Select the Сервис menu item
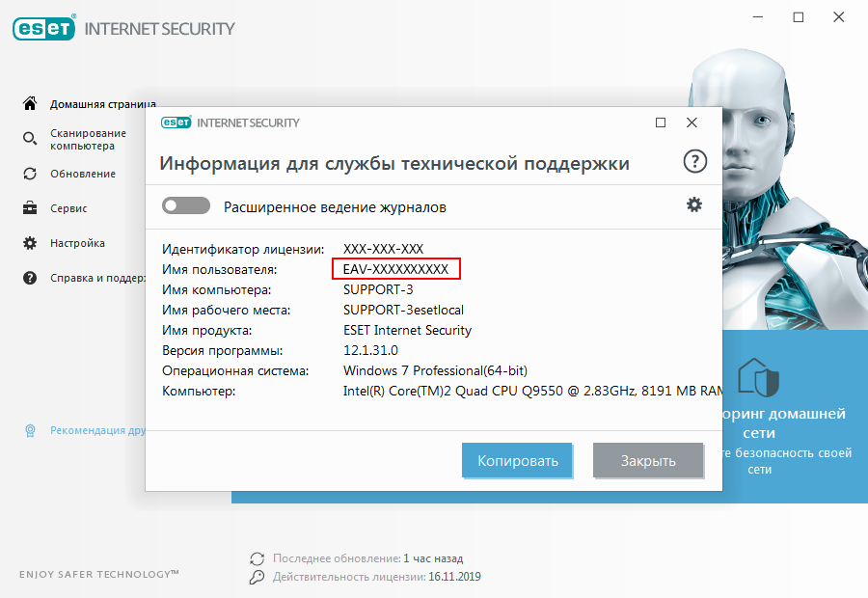The width and height of the screenshot is (868, 598). (x=68, y=208)
